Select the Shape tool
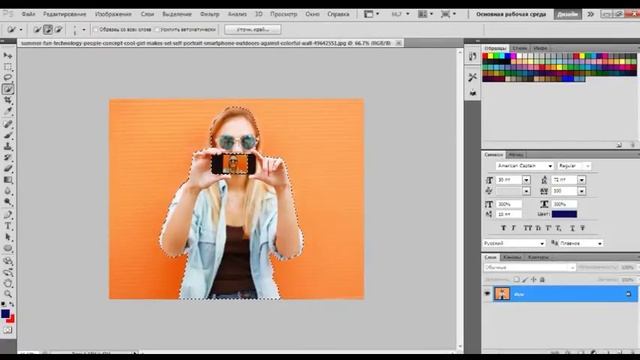This screenshot has width=640, height=360. tap(8, 248)
